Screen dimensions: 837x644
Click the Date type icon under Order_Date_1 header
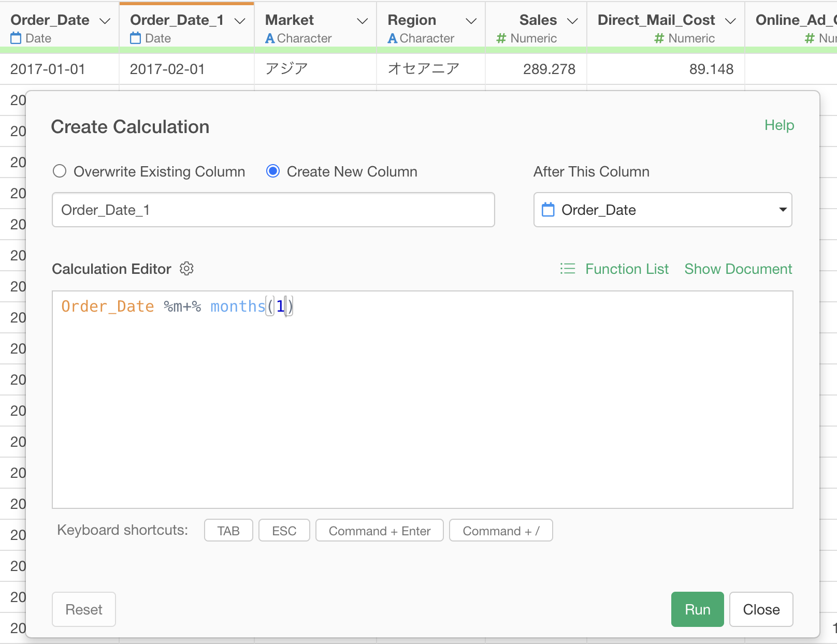coord(135,38)
